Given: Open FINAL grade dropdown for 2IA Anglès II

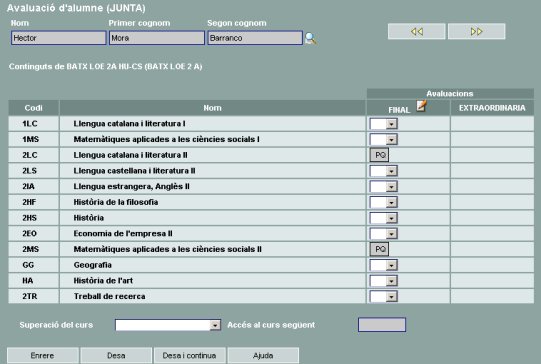Looking at the screenshot, I should [383, 187].
